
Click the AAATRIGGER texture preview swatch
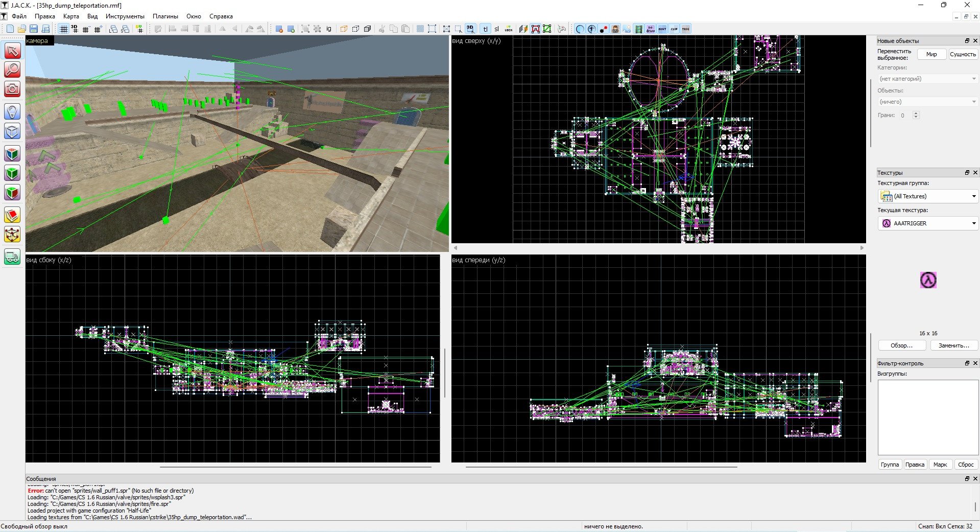928,280
